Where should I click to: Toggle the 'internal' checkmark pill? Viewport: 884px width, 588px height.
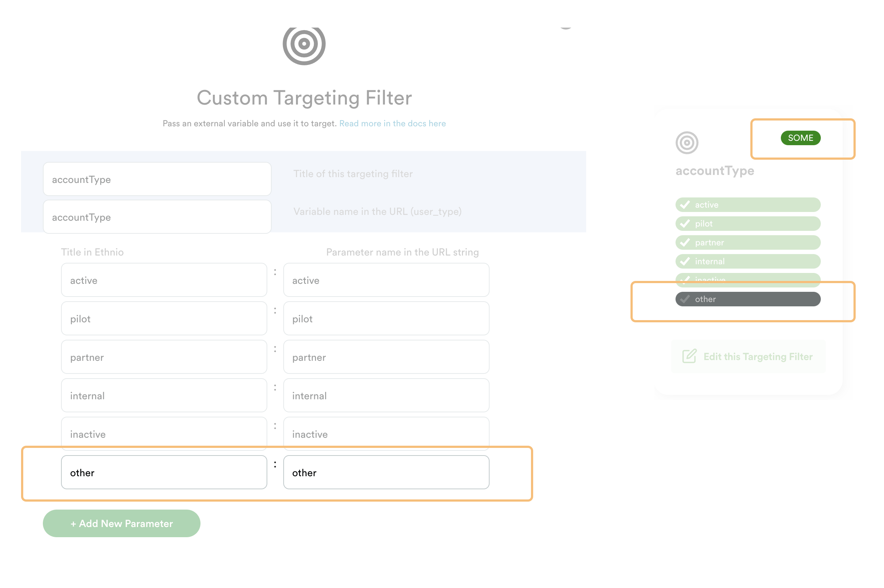[747, 261]
